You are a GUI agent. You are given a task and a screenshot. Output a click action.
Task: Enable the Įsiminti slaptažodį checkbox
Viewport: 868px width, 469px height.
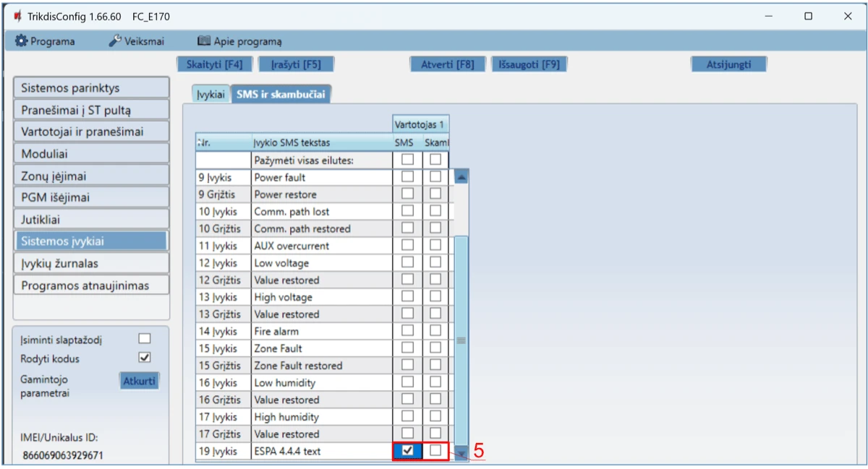(145, 339)
